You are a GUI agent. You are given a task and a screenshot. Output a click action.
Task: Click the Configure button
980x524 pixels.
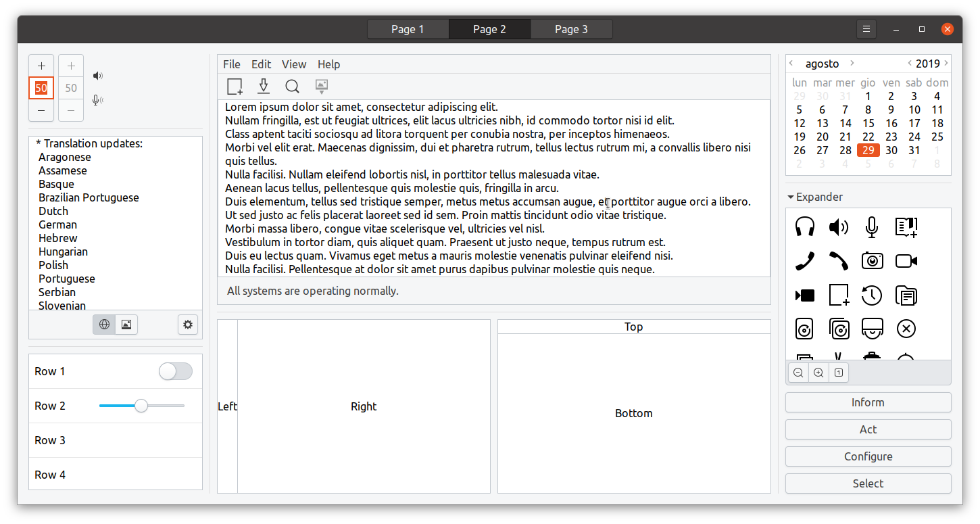pyautogui.click(x=868, y=456)
